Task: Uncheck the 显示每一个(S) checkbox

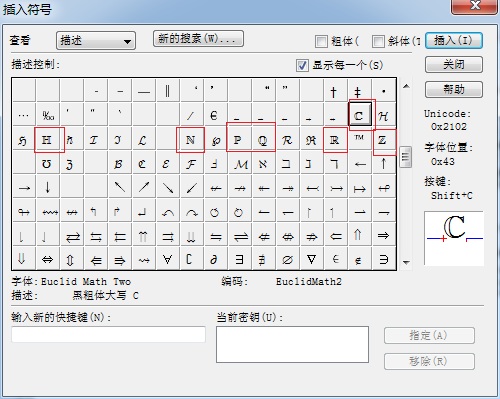Action: pyautogui.click(x=302, y=65)
